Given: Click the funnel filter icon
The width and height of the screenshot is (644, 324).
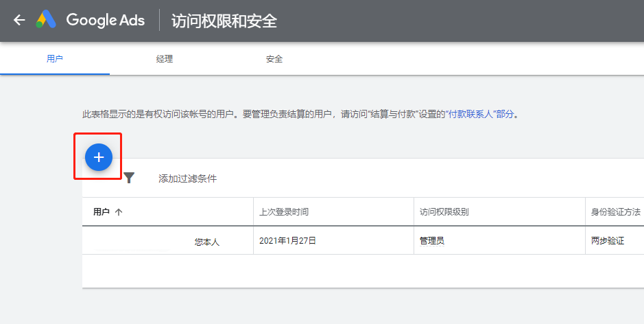Looking at the screenshot, I should pos(129,178).
